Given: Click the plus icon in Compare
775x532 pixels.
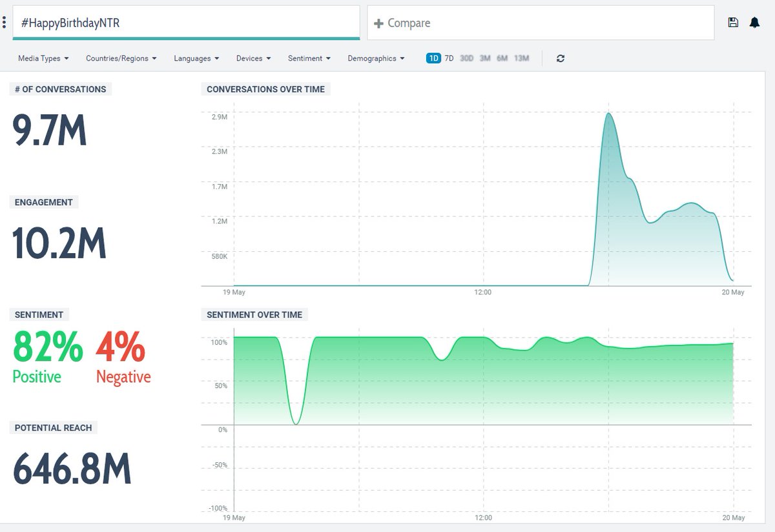Looking at the screenshot, I should [x=379, y=23].
